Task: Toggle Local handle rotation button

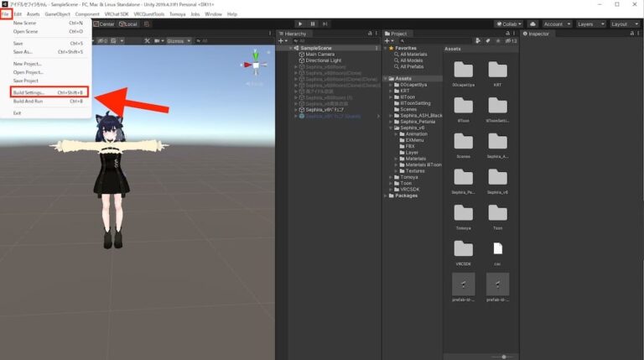Action: pos(128,23)
